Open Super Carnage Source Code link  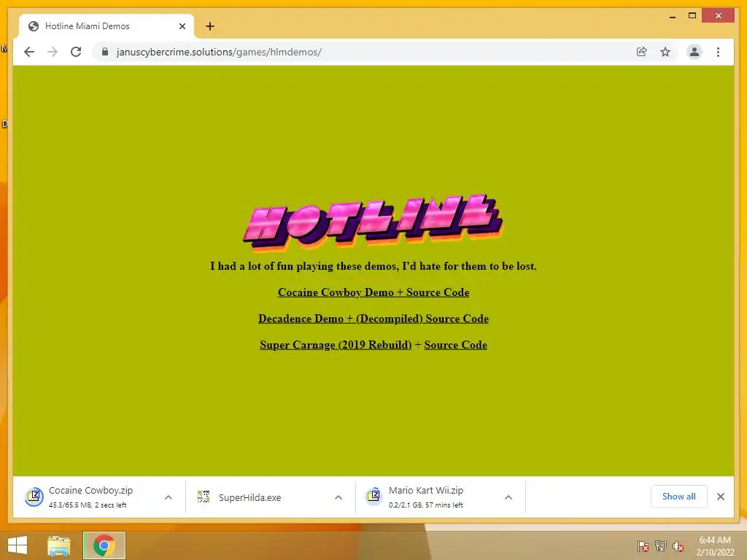point(455,345)
